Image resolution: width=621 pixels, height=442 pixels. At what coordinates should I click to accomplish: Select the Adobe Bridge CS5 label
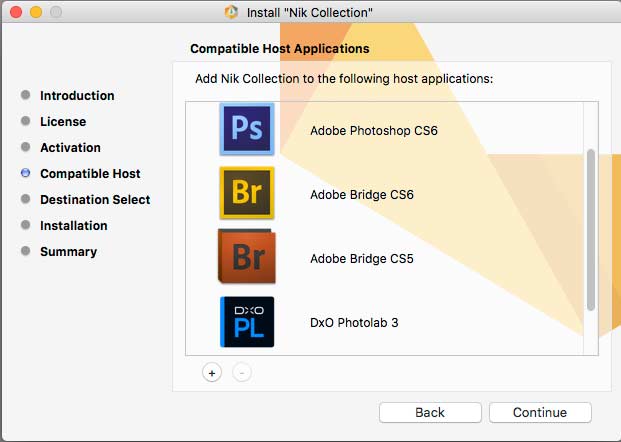point(362,259)
